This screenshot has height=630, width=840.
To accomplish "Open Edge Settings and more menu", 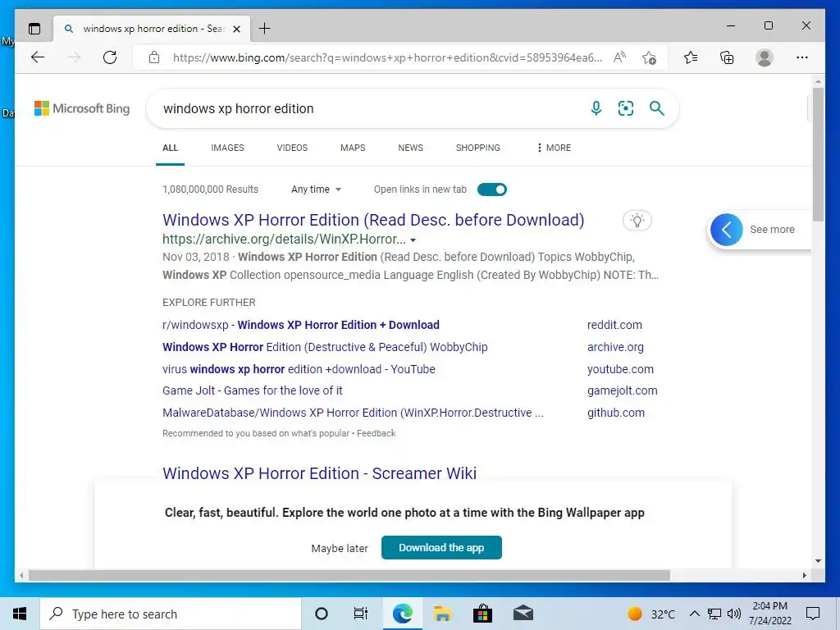I will 802,57.
